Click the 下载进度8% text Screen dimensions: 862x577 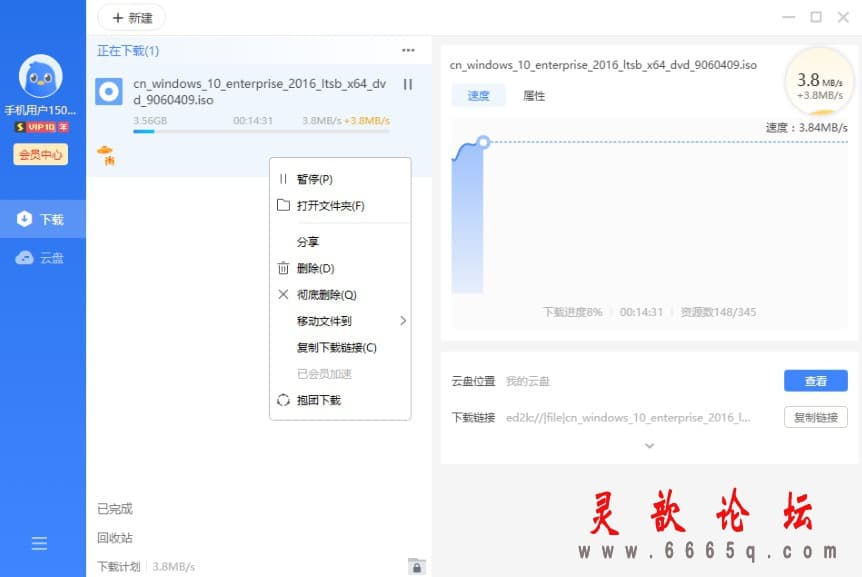(x=573, y=312)
